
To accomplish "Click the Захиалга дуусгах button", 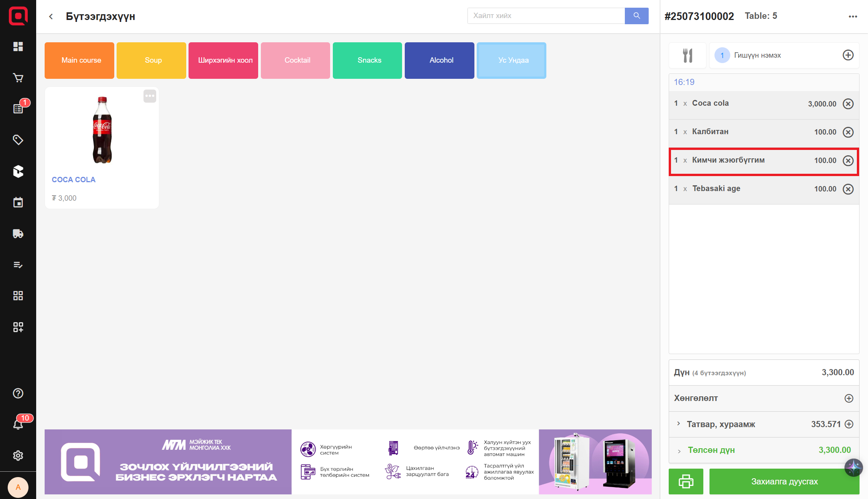I will click(x=784, y=481).
